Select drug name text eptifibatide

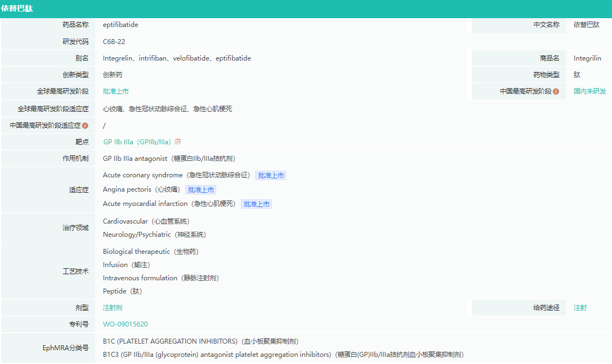pyautogui.click(x=121, y=25)
